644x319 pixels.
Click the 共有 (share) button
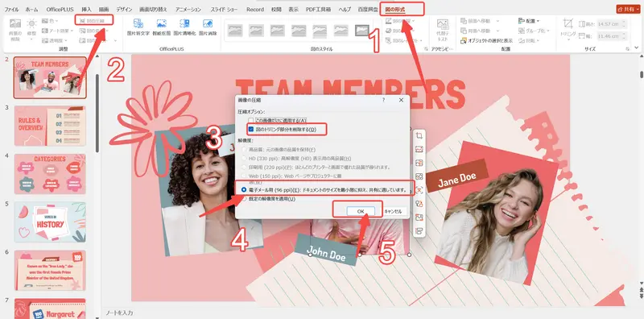click(628, 10)
